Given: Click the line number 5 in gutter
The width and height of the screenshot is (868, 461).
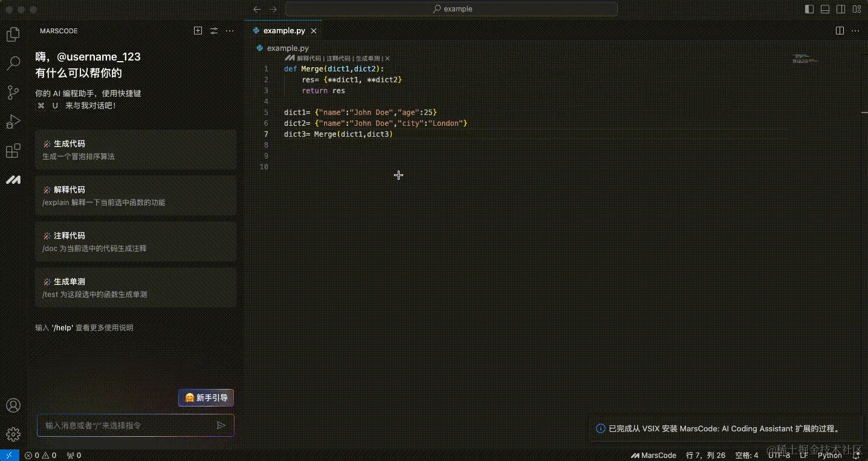Looking at the screenshot, I should pyautogui.click(x=266, y=113).
